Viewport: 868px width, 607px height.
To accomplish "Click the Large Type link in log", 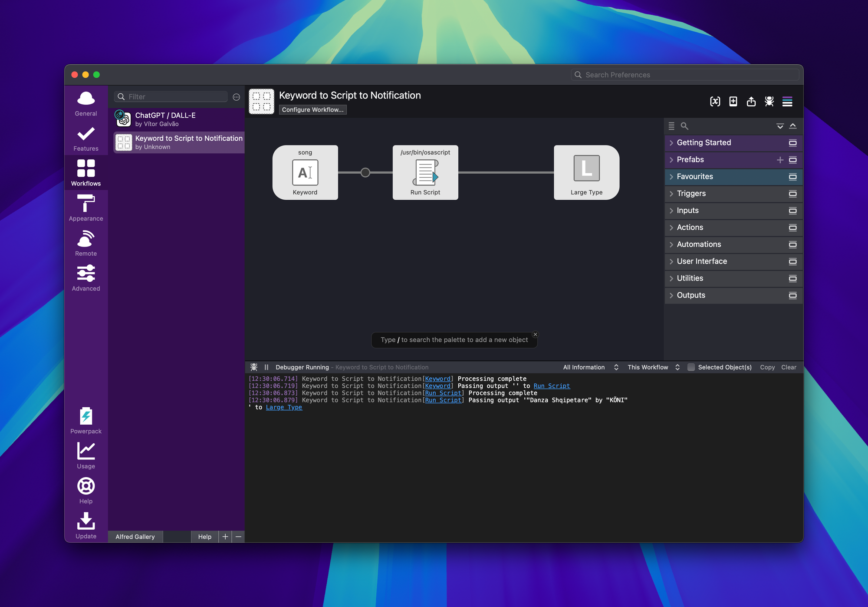I will (x=284, y=407).
